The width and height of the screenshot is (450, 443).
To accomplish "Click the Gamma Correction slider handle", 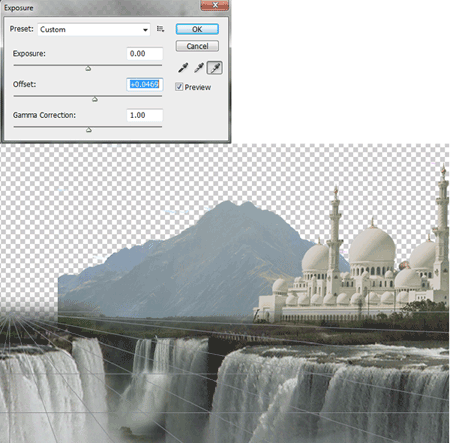I will (89, 130).
